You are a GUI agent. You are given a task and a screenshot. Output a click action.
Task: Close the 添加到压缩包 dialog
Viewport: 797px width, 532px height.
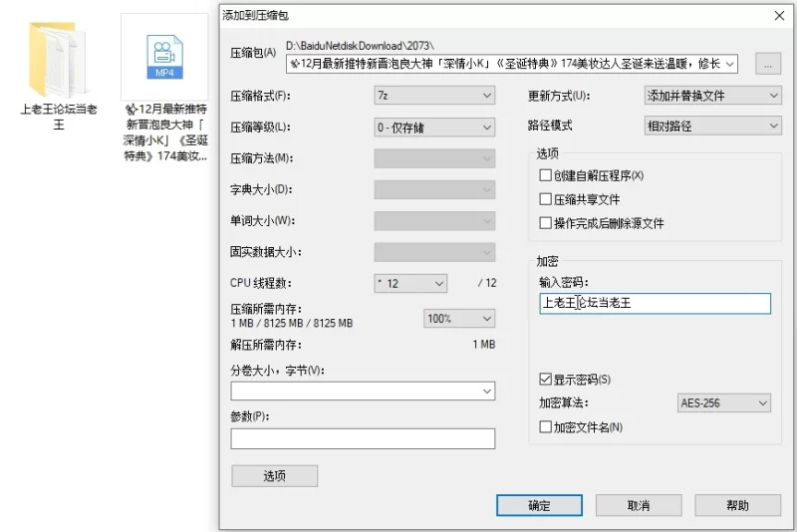coord(779,16)
